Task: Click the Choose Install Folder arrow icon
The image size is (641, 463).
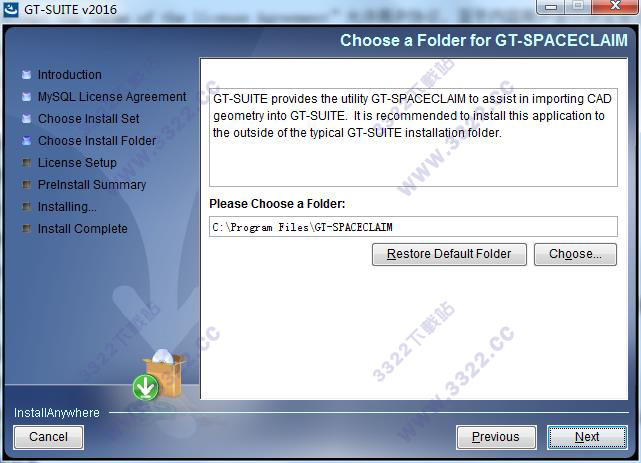Action: 27,141
